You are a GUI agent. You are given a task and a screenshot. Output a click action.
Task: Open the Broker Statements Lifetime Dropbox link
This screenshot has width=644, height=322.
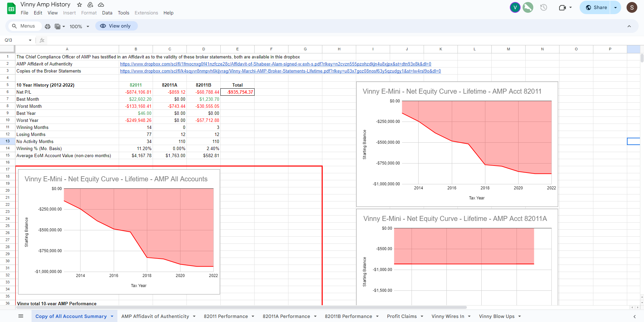click(280, 71)
